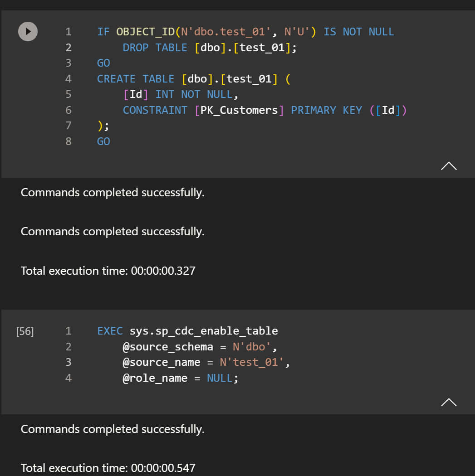The height and width of the screenshot is (476, 475).
Task: Click the [56] execution count label
Action: (25, 331)
